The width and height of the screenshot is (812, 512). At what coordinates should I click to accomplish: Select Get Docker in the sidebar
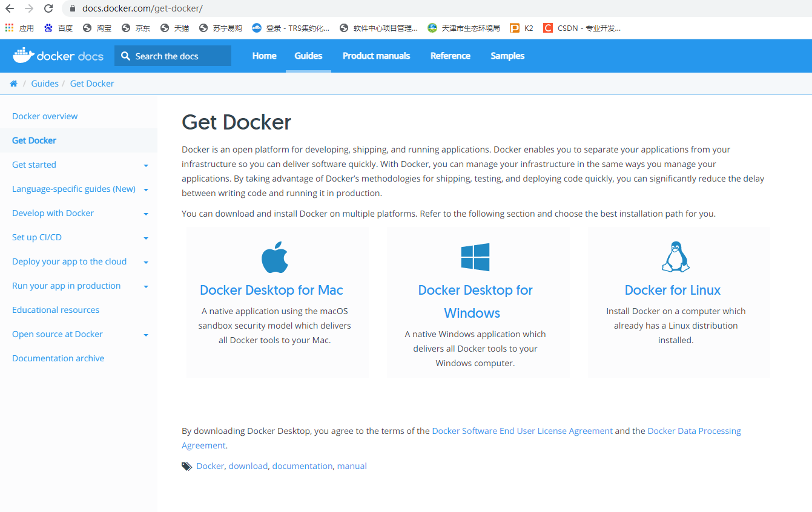(34, 140)
